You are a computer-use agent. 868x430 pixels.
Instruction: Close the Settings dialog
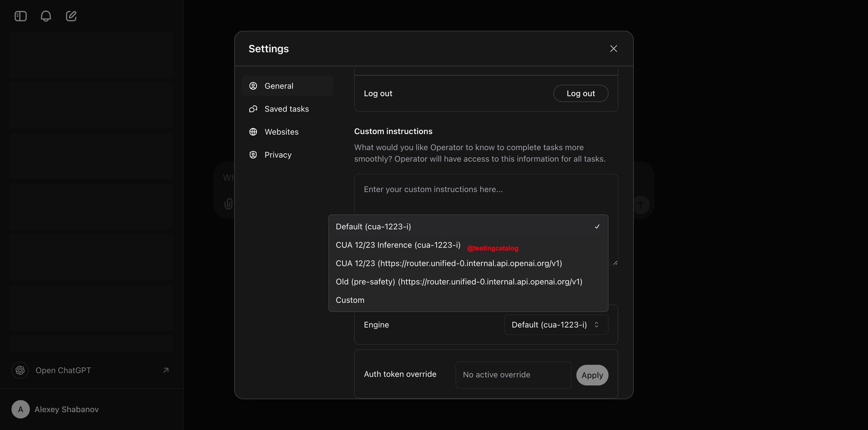(x=613, y=49)
